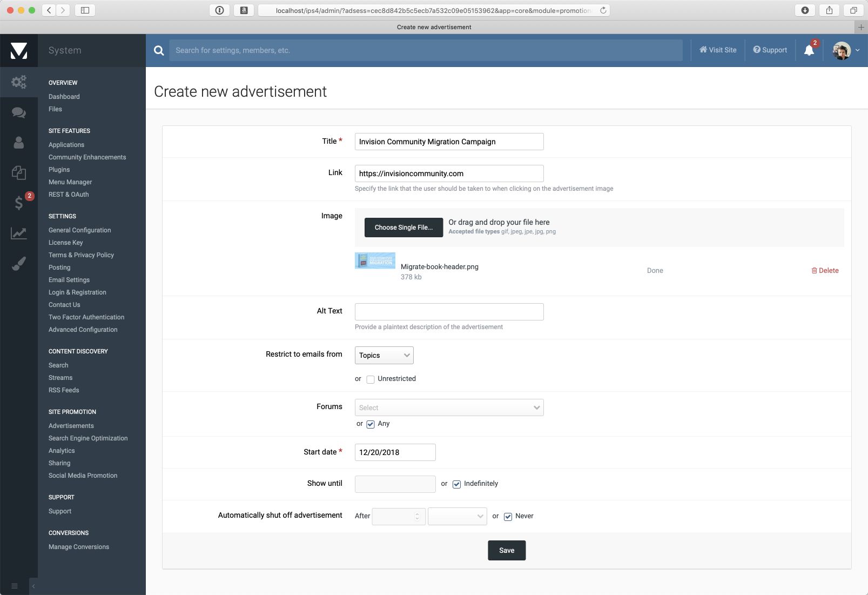Open Email Settings in the sidebar
868x595 pixels.
point(69,280)
